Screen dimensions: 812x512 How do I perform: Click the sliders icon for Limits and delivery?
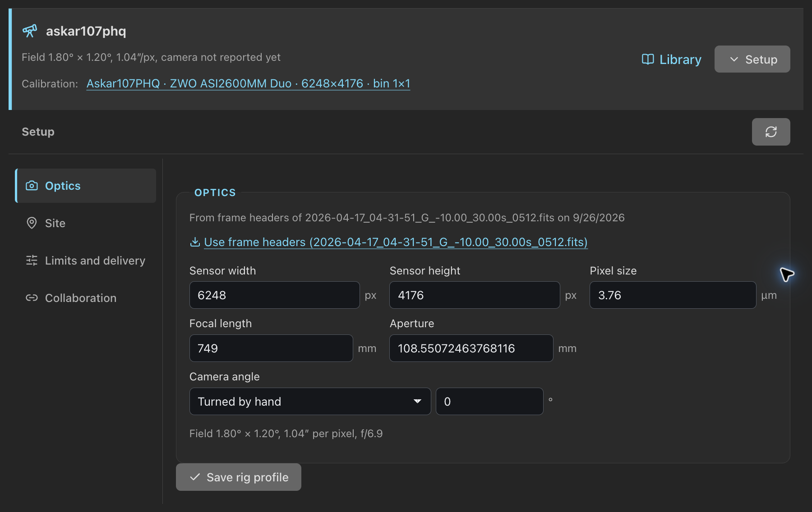[32, 261]
